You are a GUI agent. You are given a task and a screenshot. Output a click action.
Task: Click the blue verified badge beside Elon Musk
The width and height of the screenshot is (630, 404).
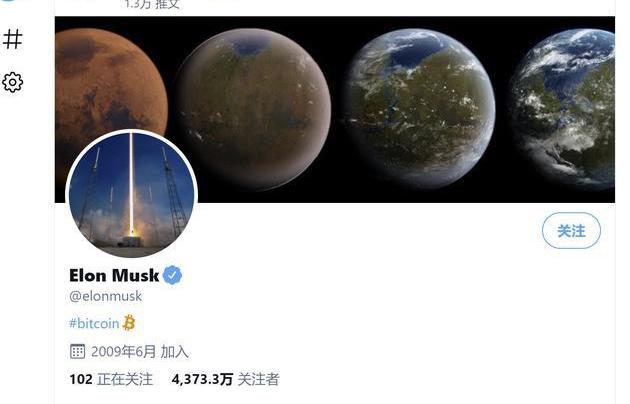(x=172, y=275)
